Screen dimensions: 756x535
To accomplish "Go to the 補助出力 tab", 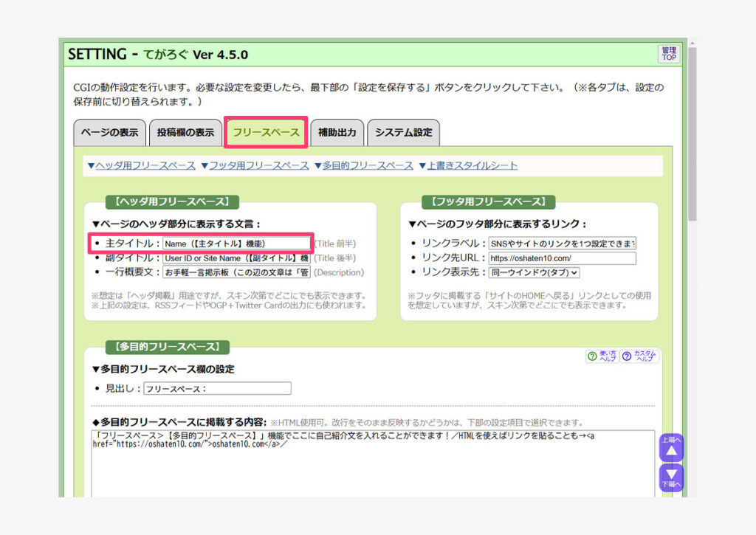I will (x=337, y=133).
